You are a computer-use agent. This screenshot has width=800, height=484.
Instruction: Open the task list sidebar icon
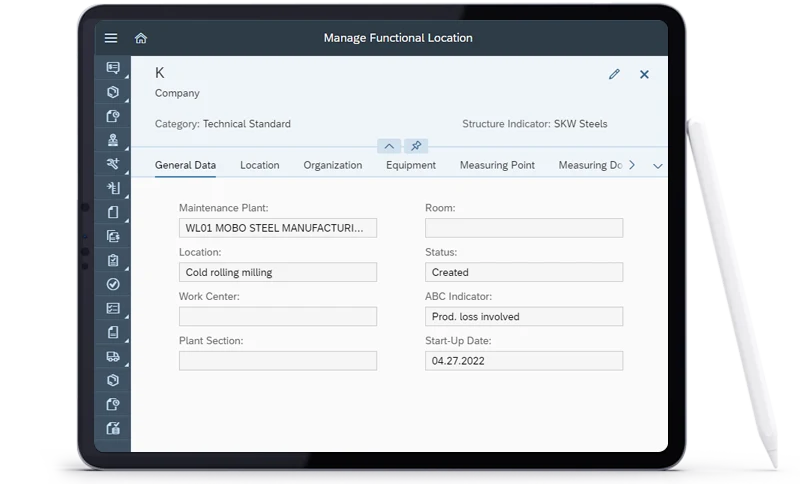pyautogui.click(x=113, y=308)
